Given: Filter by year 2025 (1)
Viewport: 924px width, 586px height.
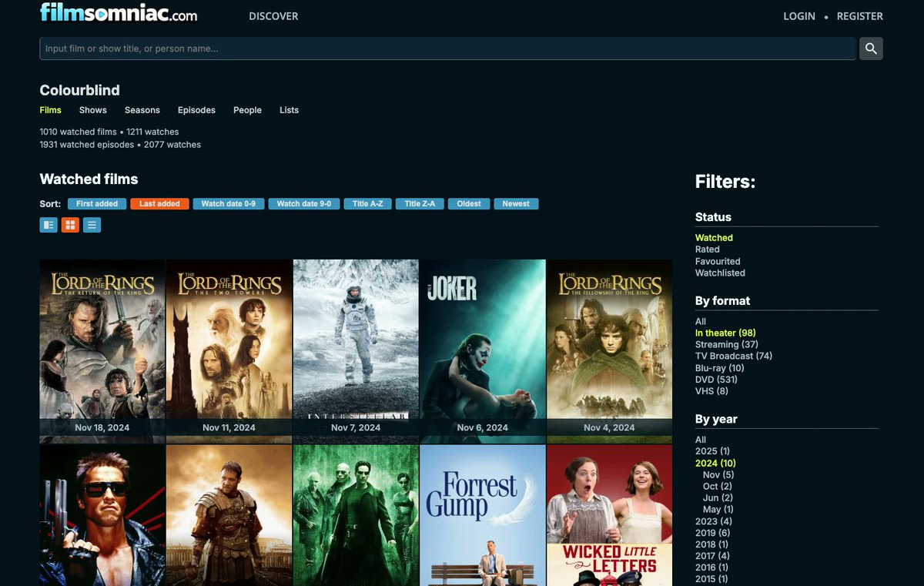Looking at the screenshot, I should coord(712,451).
